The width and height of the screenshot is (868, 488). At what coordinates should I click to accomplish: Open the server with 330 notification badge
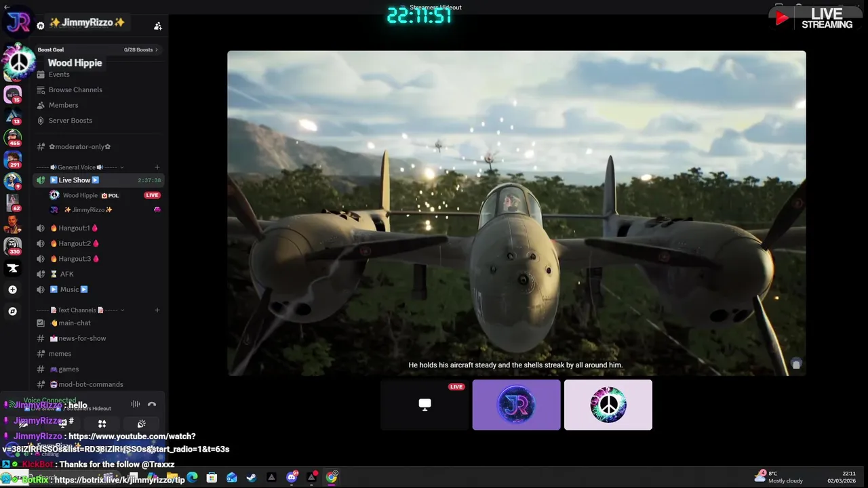coord(13,246)
